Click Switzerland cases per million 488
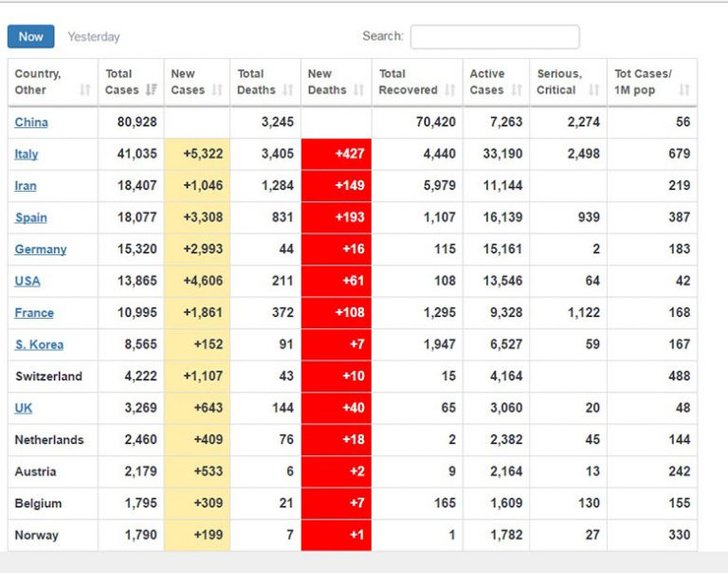Viewport: 728px width, 573px height. coord(679,376)
